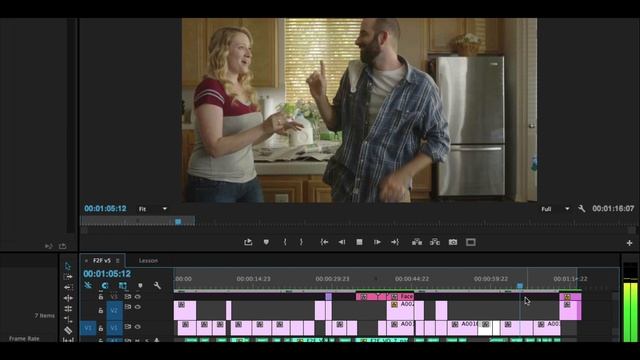Open the F2F v5 panel menu
The height and width of the screenshot is (360, 640).
click(x=118, y=260)
